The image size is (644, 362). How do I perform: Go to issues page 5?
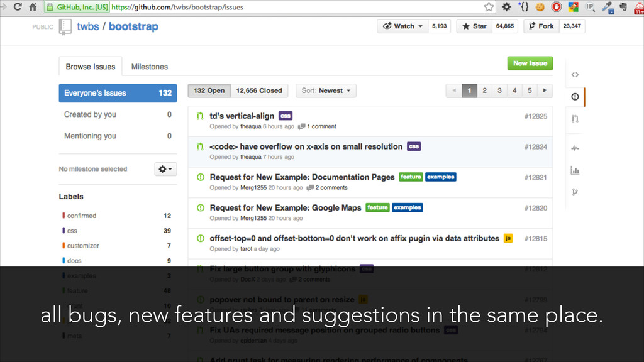click(530, 90)
